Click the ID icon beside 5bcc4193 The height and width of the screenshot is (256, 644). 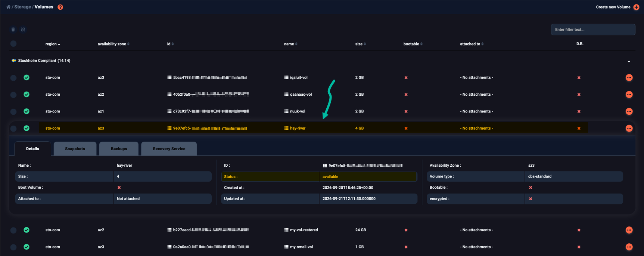pos(169,78)
